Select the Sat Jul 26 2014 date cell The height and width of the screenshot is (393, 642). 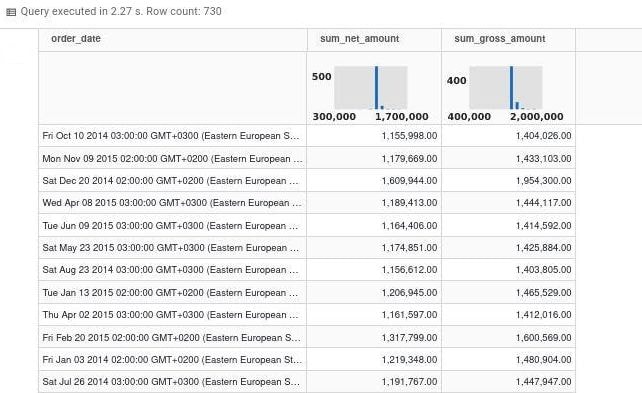tap(173, 382)
